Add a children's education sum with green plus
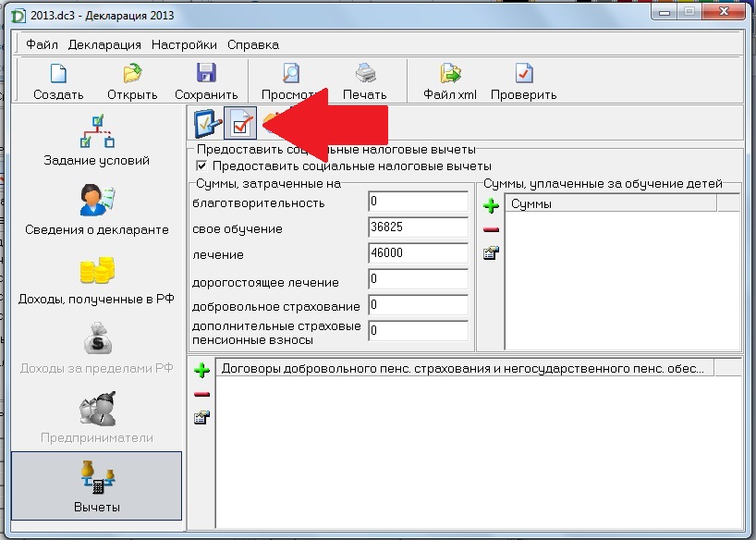This screenshot has width=756, height=540. pyautogui.click(x=491, y=206)
